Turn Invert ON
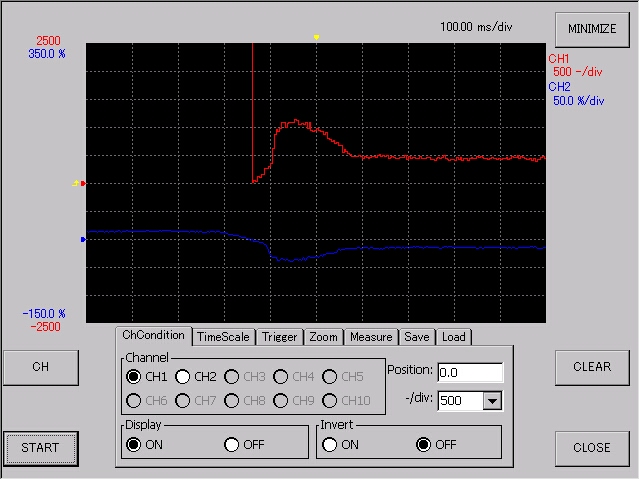The height and width of the screenshot is (480, 640). coord(329,444)
